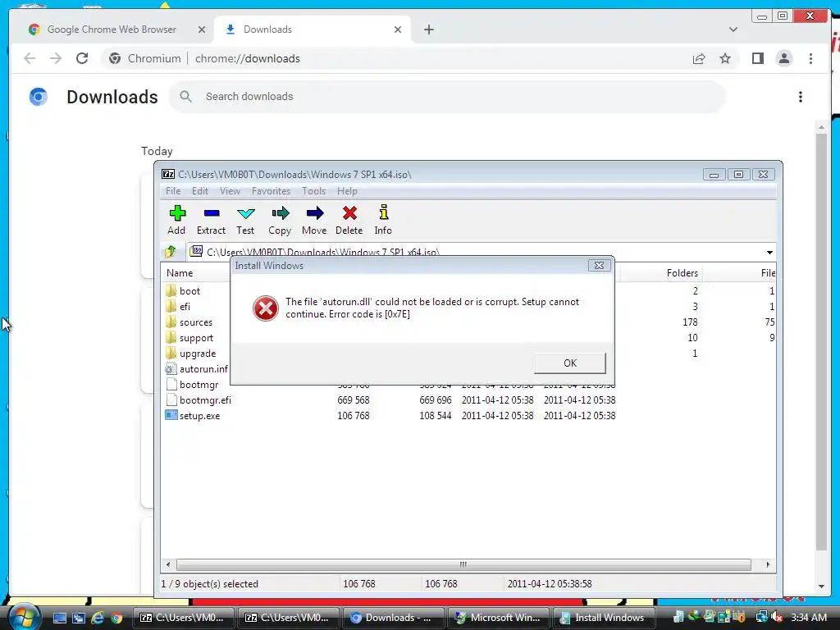Close the Google Chrome Web Browser tab
The height and width of the screenshot is (630, 840).
pyautogui.click(x=202, y=30)
